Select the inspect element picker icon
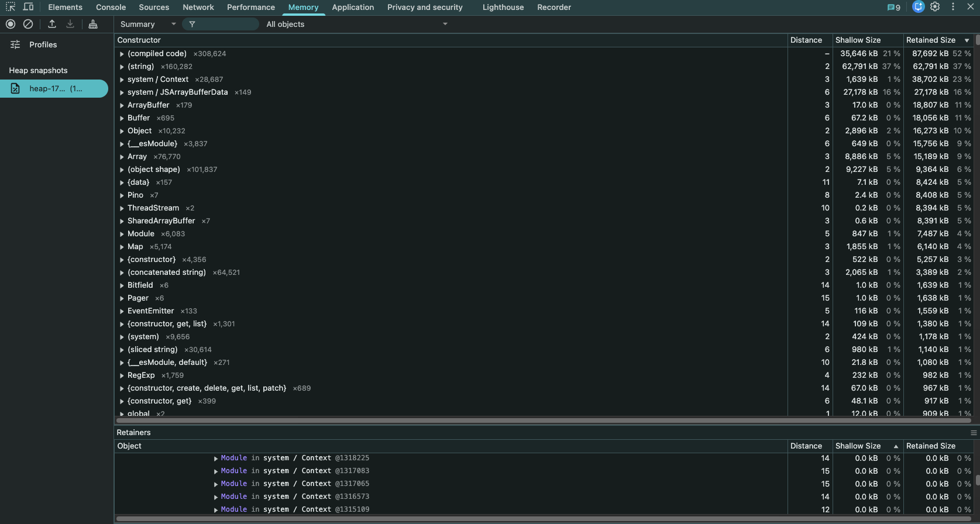Screen dimensions: 980x524 11,7
